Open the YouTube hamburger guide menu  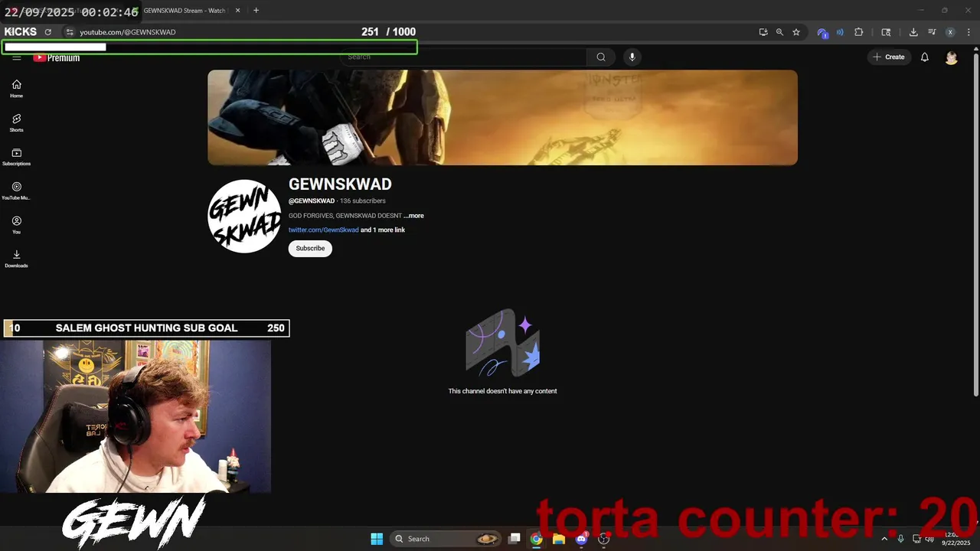16,57
